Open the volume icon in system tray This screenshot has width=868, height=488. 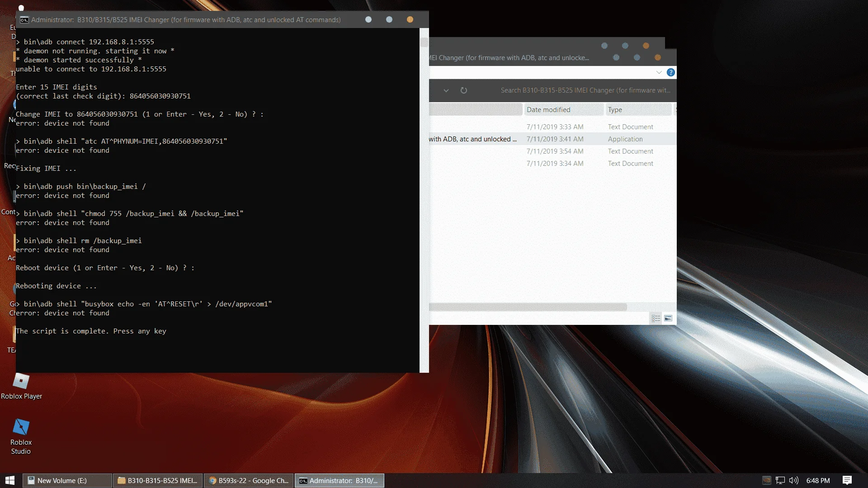pyautogui.click(x=793, y=480)
